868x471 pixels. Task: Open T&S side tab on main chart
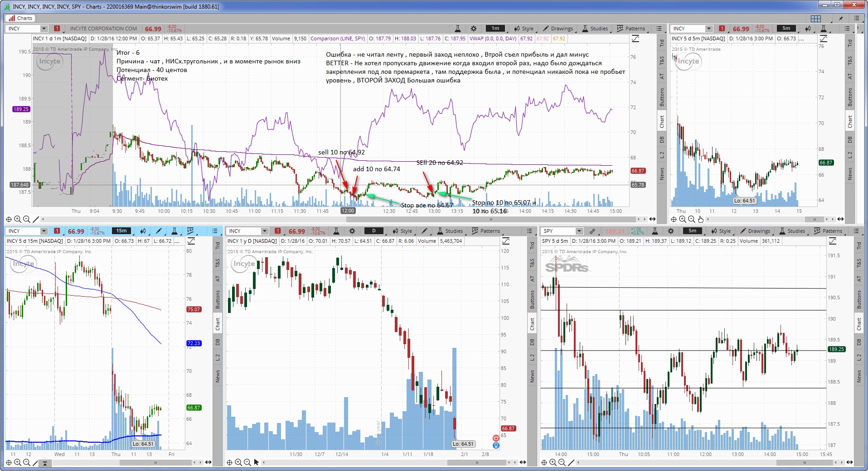pos(662,60)
